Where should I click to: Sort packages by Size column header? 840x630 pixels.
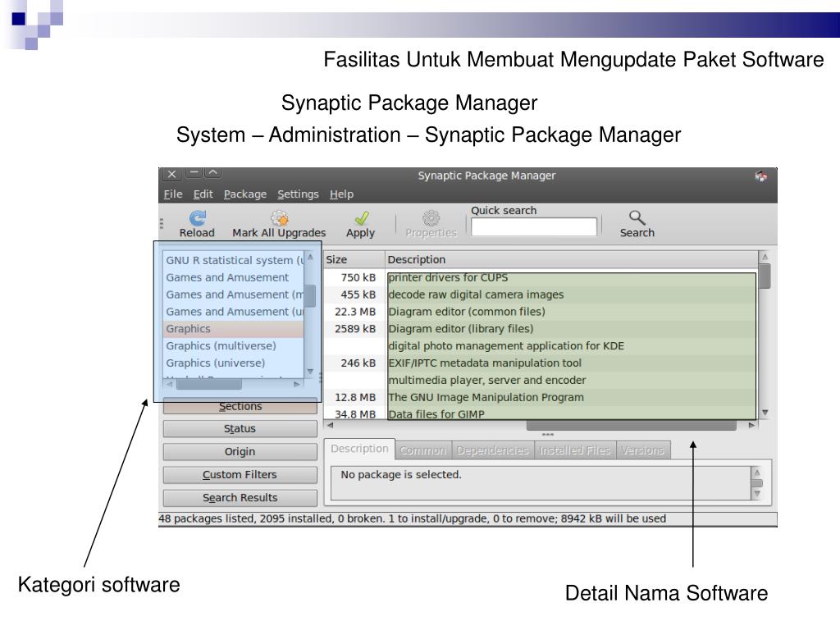click(x=354, y=259)
